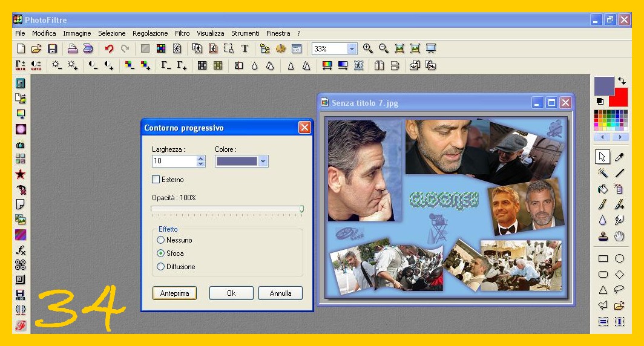Enable the Esterno checkbox
This screenshot has width=644, height=346.
click(x=156, y=180)
